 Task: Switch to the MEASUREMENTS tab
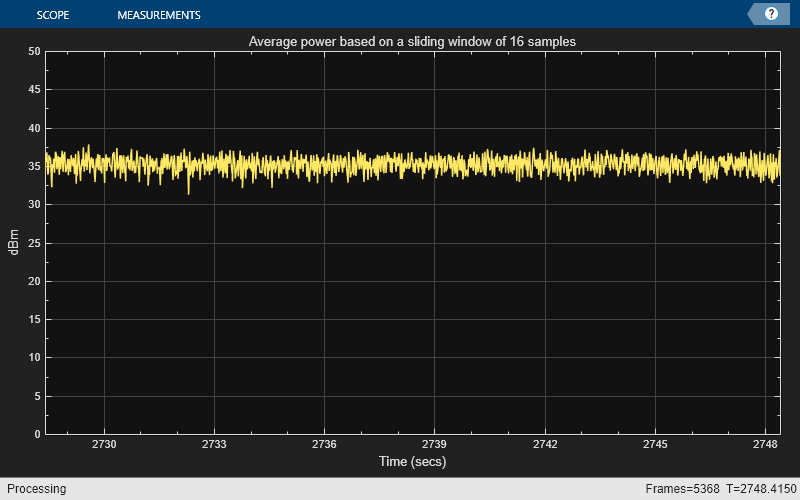(x=158, y=15)
